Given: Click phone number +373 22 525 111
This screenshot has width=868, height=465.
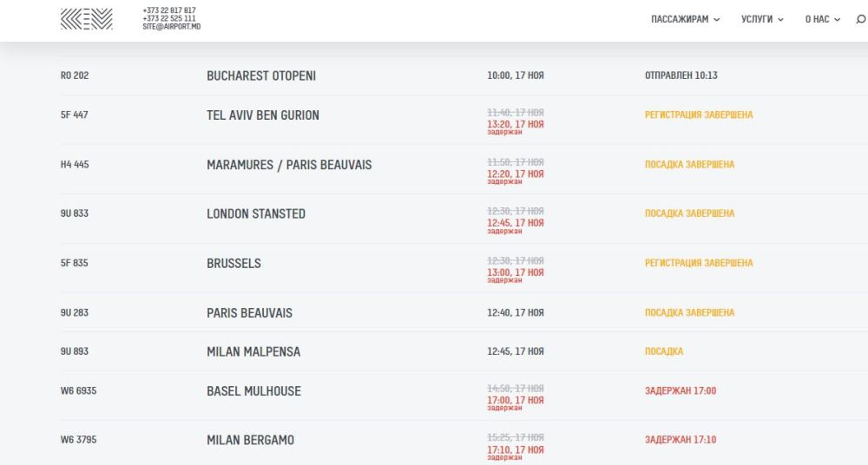Looking at the screenshot, I should (168, 18).
